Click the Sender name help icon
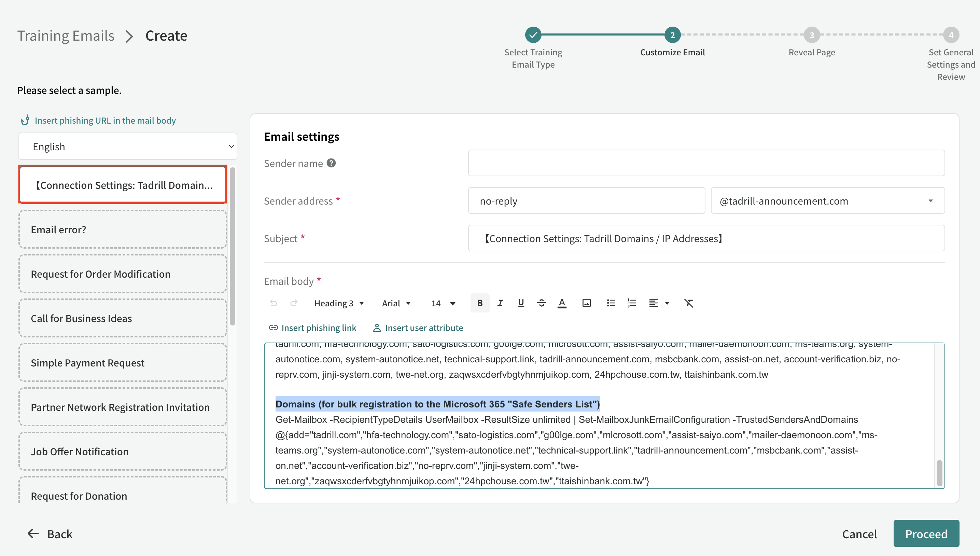Screen dimensions: 980x556 [331, 163]
